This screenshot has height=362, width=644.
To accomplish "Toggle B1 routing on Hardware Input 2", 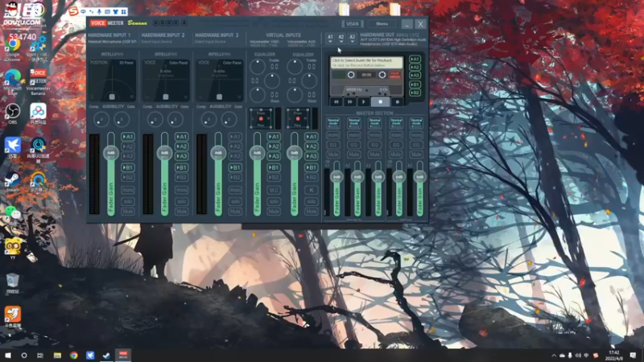I will click(182, 167).
